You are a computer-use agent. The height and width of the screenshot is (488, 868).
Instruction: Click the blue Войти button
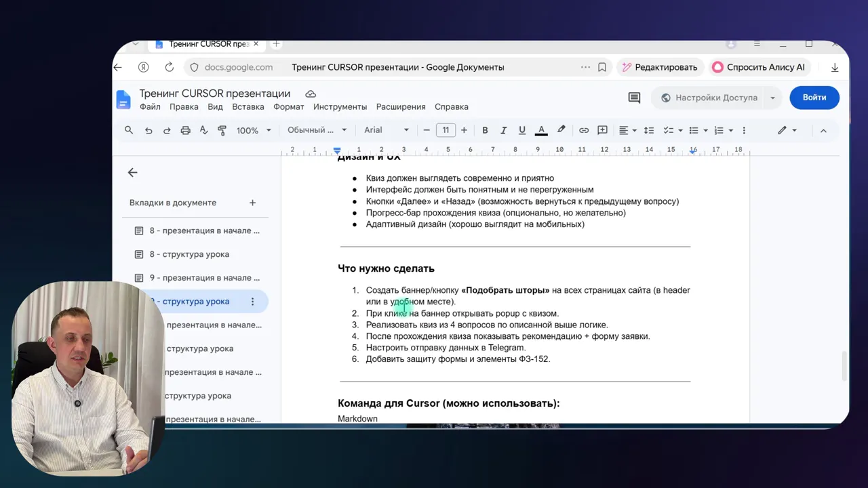point(814,98)
